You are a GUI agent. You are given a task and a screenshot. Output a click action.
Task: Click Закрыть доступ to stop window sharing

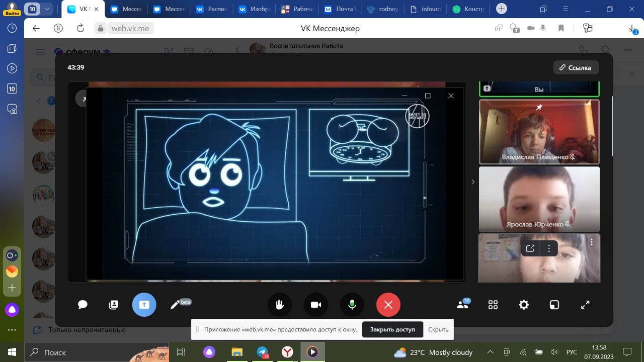pyautogui.click(x=392, y=330)
